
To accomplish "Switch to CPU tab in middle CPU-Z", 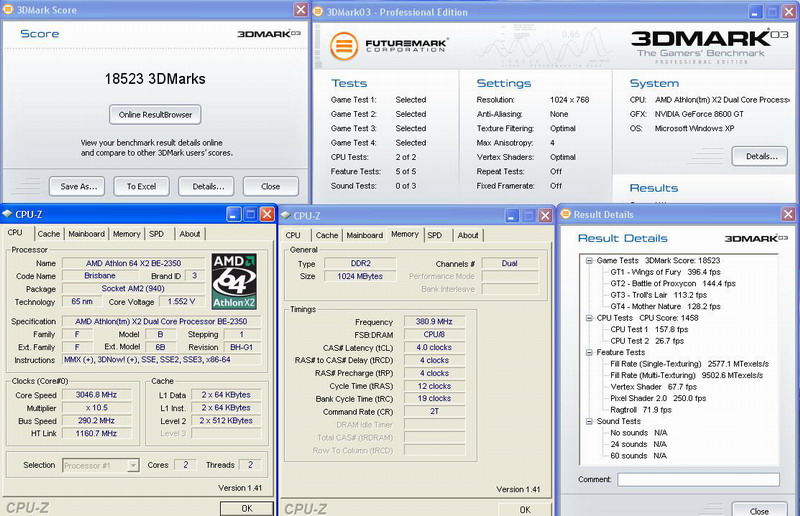I will 293,235.
